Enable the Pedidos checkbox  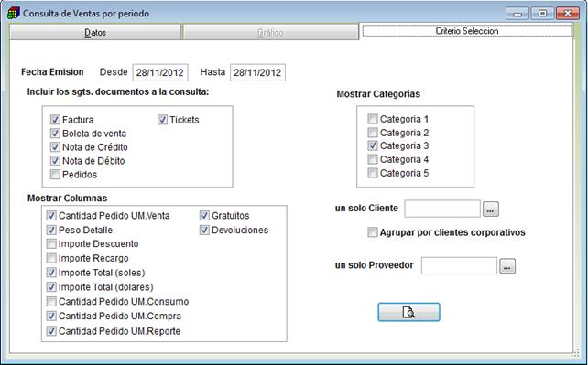point(55,175)
